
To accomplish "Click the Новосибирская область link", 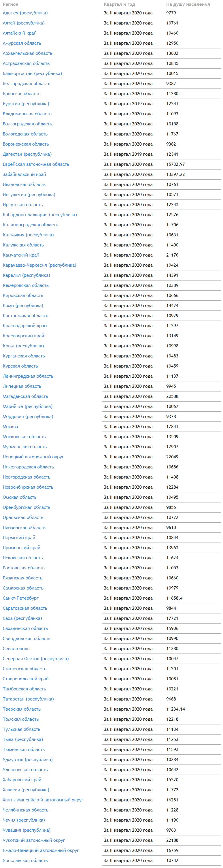I will (28, 487).
